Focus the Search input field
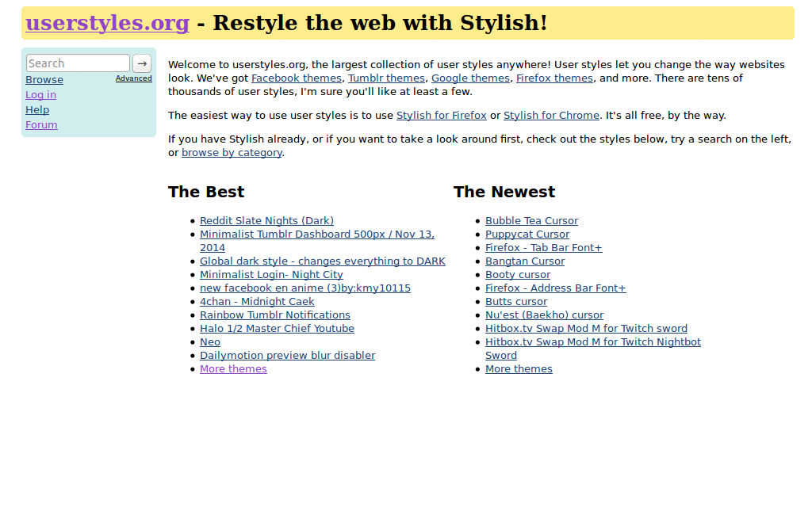 pos(78,63)
